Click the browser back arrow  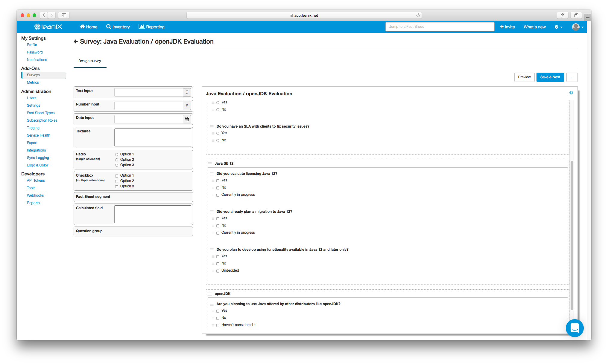(x=44, y=15)
